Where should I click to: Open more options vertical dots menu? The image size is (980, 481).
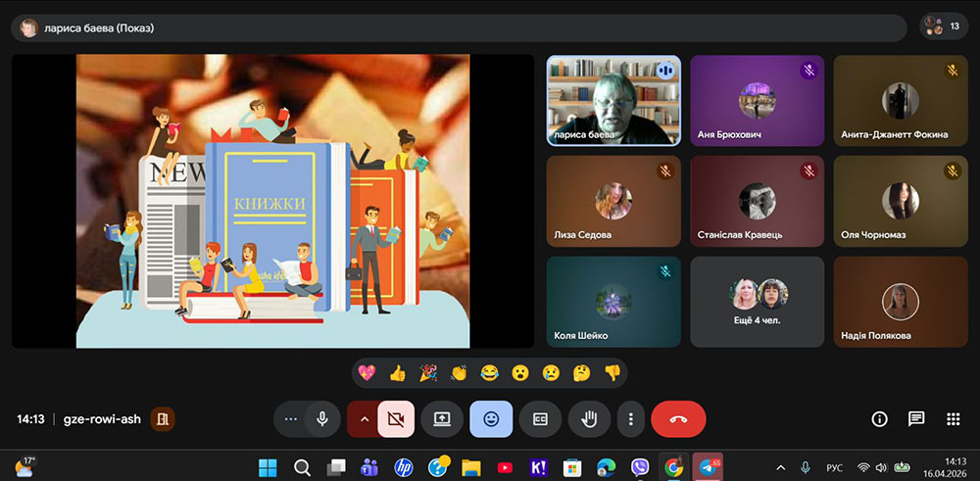pos(631,419)
